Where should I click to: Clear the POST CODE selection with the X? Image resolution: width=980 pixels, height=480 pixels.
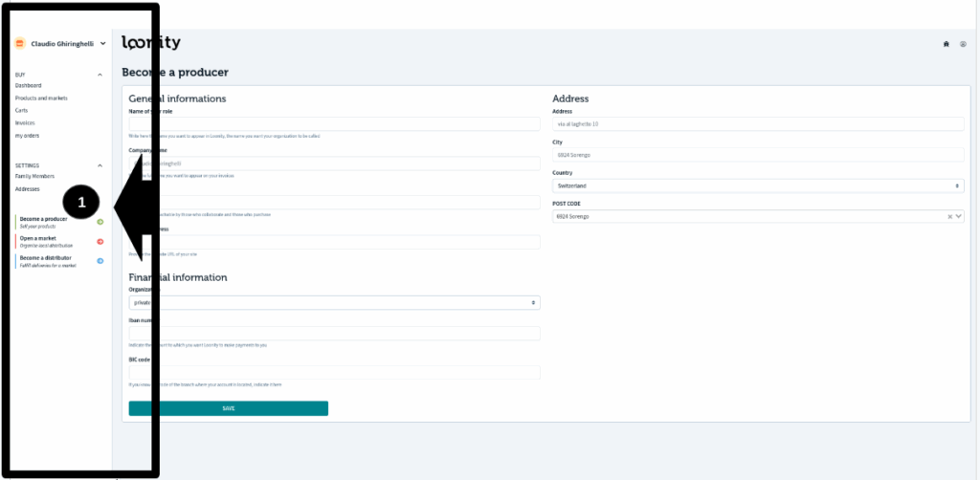(x=949, y=217)
